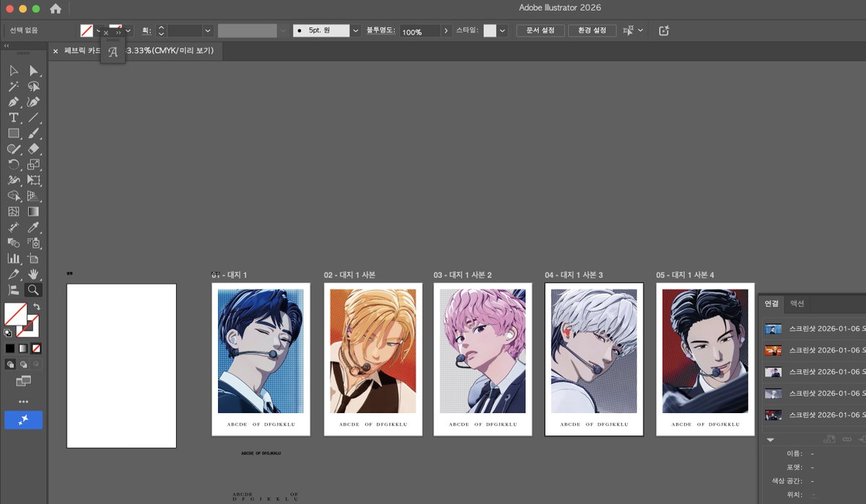Click the Fill color box in toolbar
Screen dimensions: 866x504
tap(15, 314)
